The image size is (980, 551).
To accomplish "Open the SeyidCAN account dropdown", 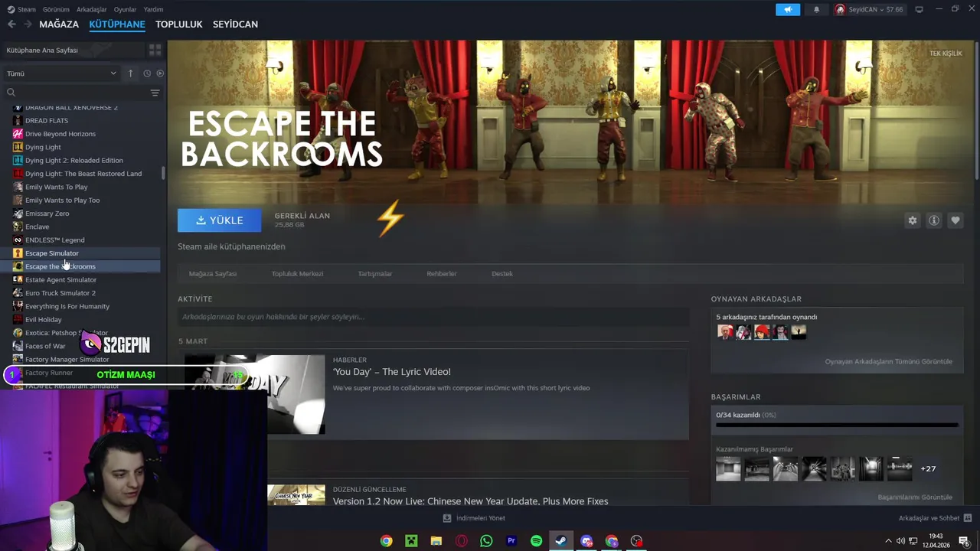I will click(870, 9).
